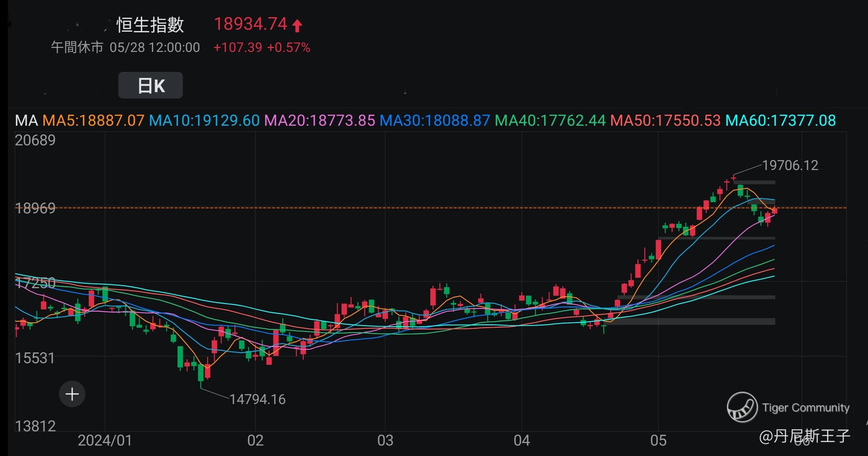
Task: Click the Tiger Community logo icon
Action: [742, 407]
